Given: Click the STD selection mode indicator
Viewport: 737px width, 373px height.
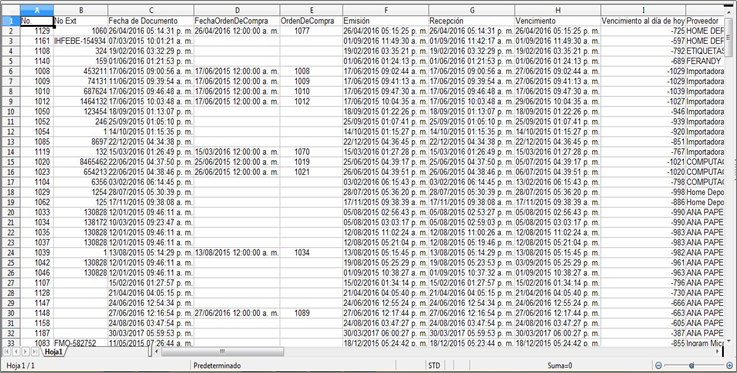Looking at the screenshot, I should pos(435,365).
